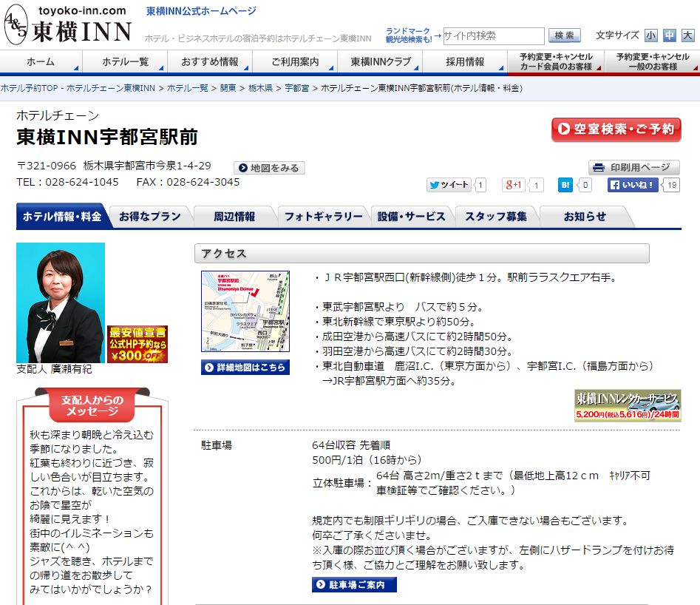Click the FAX：028-624-3045 text
The width and height of the screenshot is (700, 605).
(x=188, y=182)
